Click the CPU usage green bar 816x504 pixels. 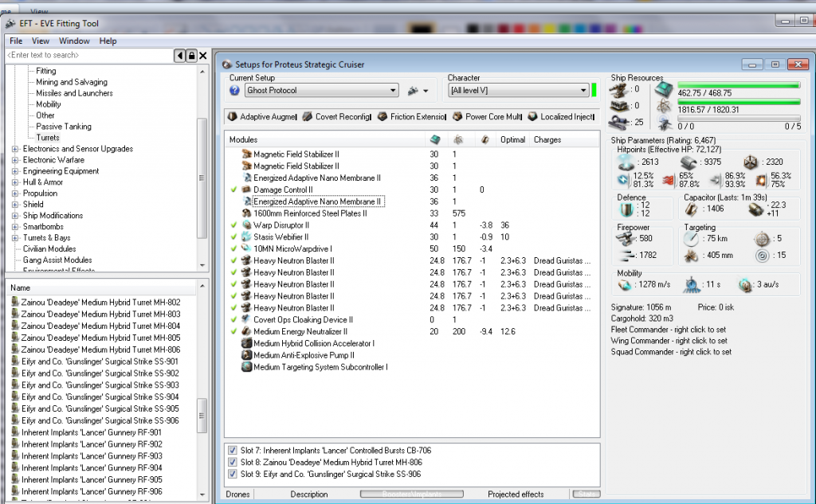[x=739, y=85]
